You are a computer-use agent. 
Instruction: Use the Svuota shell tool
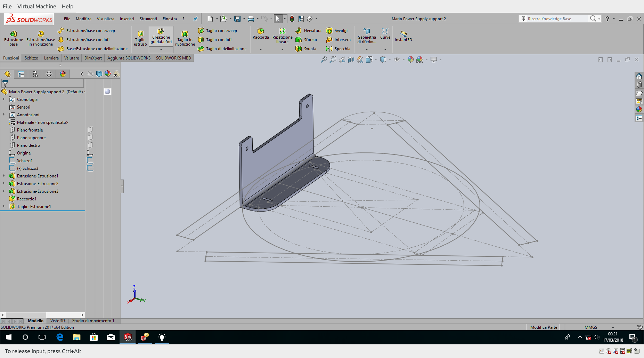coord(306,49)
